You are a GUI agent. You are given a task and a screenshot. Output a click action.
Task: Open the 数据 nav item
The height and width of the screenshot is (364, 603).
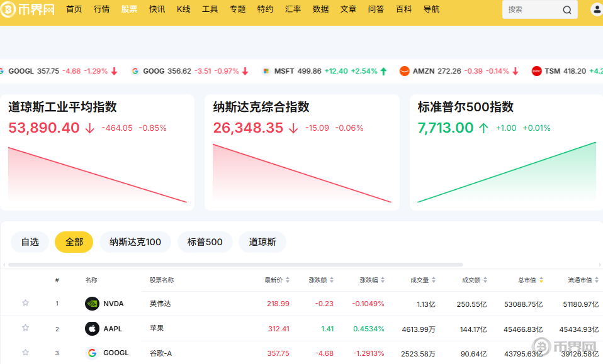321,9
